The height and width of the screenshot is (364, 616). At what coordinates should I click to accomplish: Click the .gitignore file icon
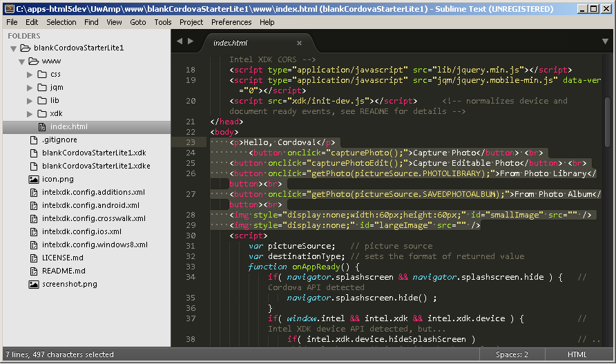[x=34, y=140]
